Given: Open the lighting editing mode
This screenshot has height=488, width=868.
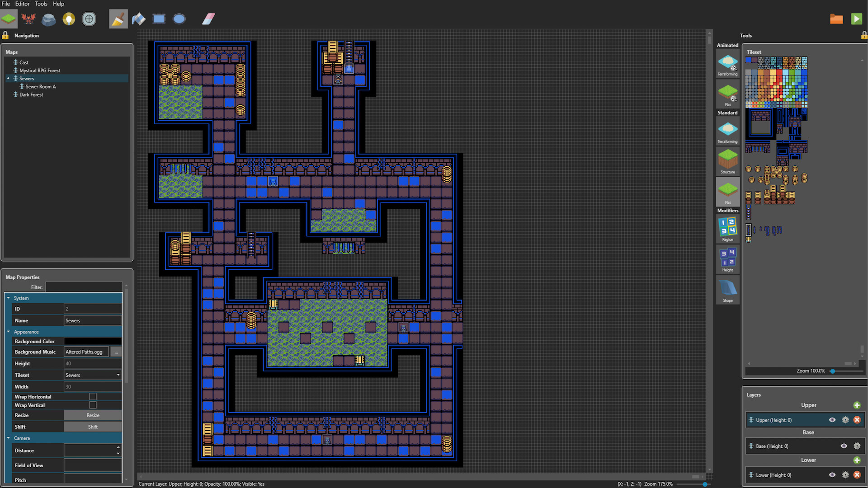Looking at the screenshot, I should [69, 19].
